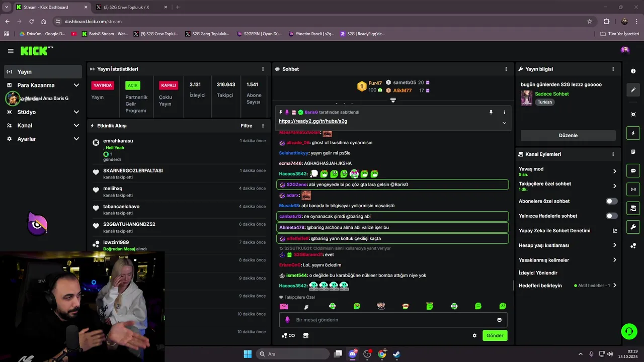Click the browser address bar
The width and height of the screenshot is (644, 362).
coord(322,22)
